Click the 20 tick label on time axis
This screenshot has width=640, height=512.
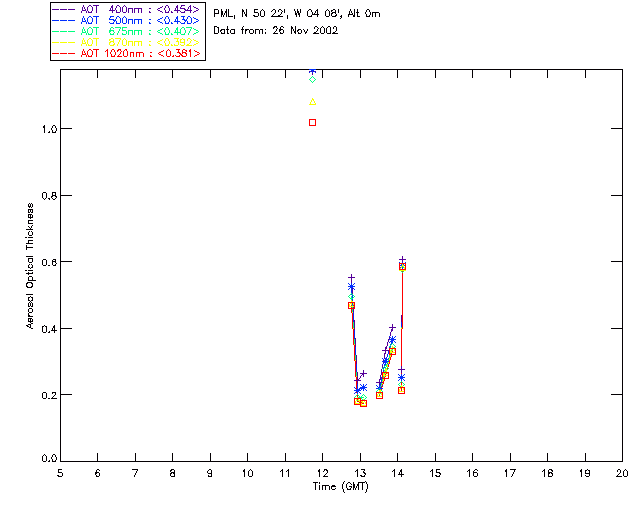(x=622, y=473)
